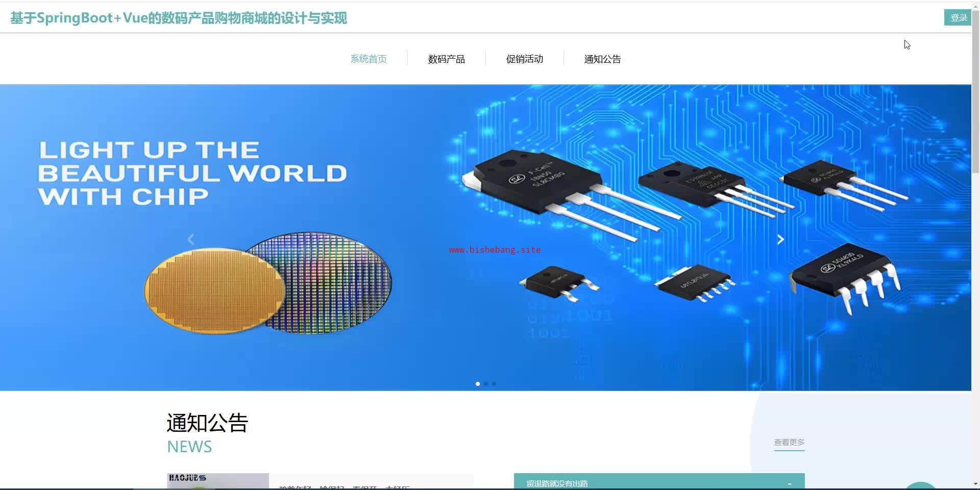Collapse the 留退路就没有出路 accordion with minus icon
Viewport: 980px width, 490px height.
pos(790,483)
